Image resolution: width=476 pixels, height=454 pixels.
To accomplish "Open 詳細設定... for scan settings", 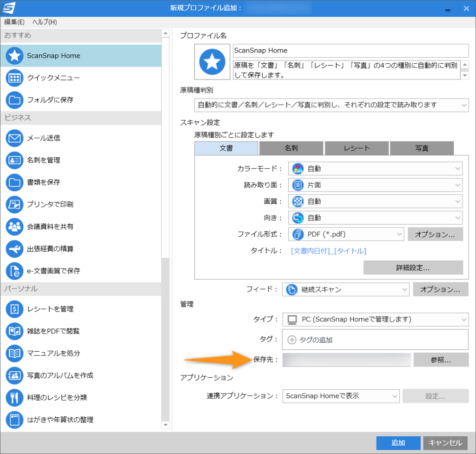I will coord(413,268).
